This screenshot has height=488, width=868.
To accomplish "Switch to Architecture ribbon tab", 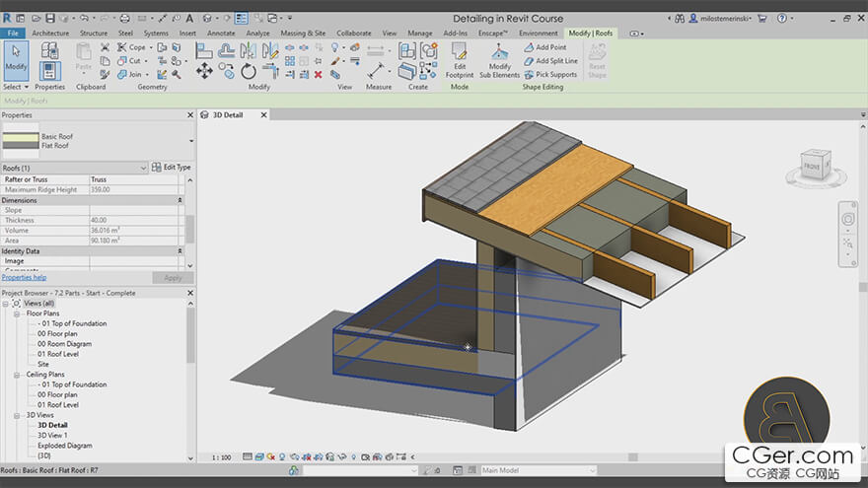I will 50,34.
